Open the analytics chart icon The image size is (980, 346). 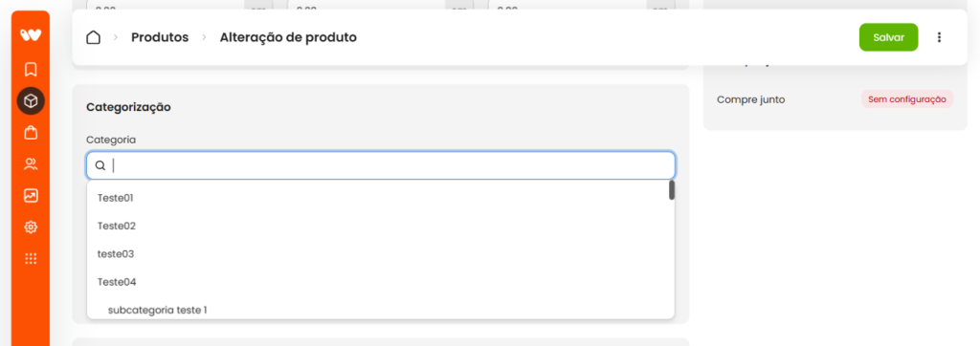point(31,196)
